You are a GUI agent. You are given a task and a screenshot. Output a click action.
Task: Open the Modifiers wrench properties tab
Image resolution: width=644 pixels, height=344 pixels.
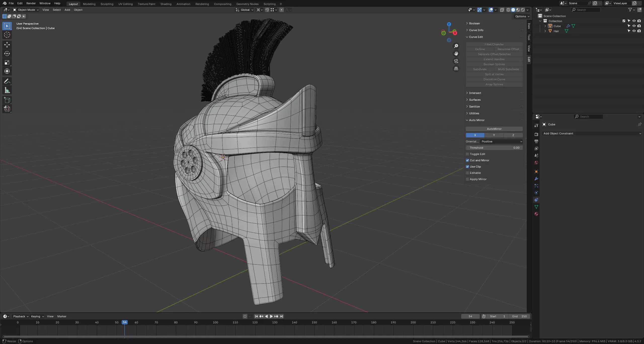[x=536, y=179]
